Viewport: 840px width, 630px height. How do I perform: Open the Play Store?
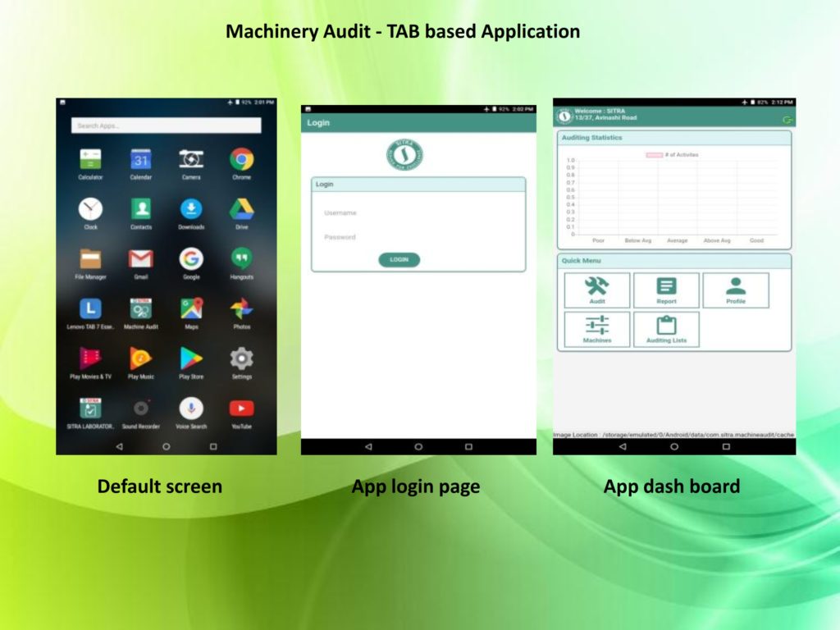(x=191, y=358)
